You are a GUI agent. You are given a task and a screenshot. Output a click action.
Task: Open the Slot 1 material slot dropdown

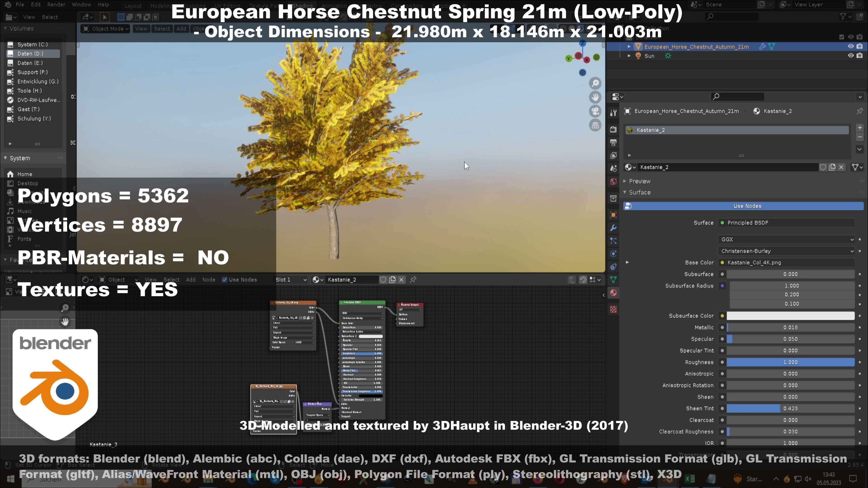pos(291,280)
